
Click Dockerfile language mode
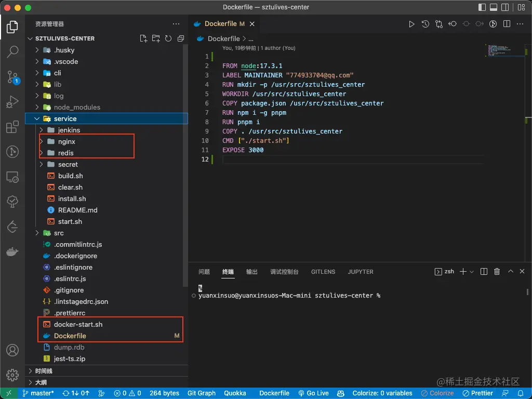click(x=274, y=393)
